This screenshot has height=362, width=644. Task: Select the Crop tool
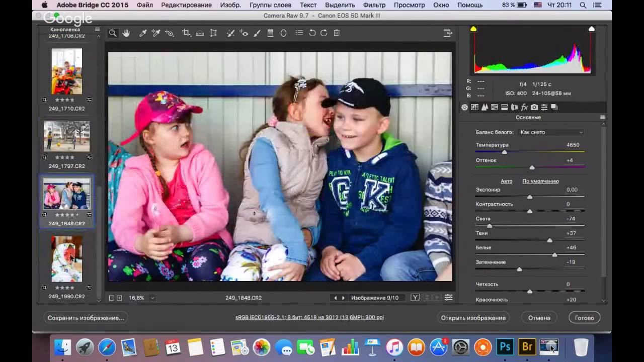(x=186, y=33)
